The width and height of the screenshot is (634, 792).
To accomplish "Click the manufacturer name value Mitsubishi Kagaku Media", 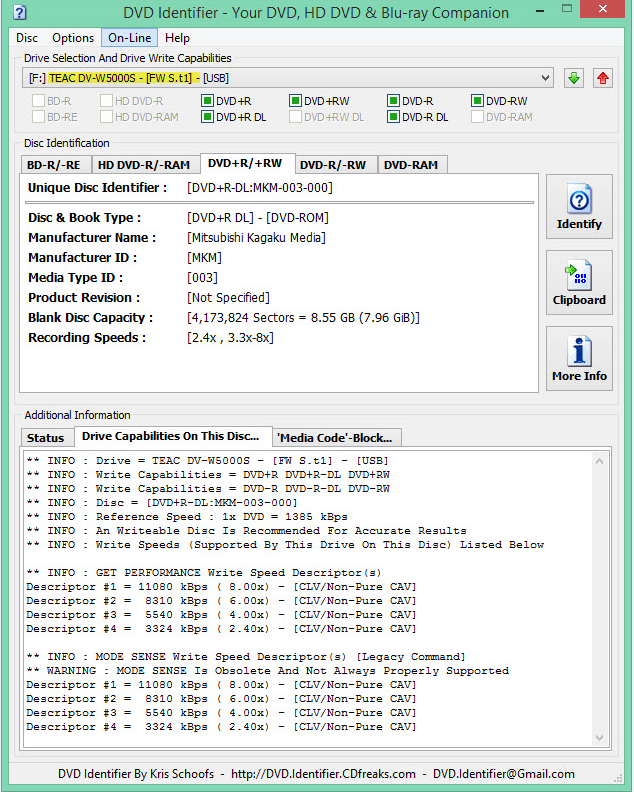I will tap(257, 237).
